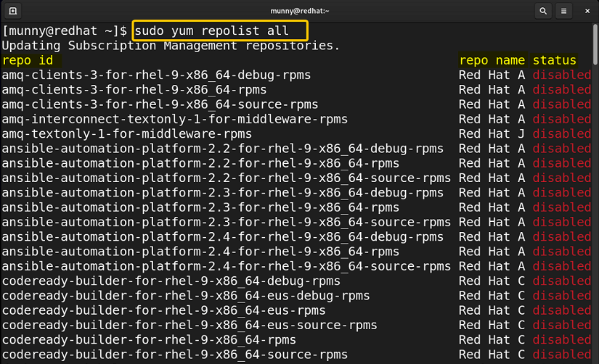
Task: Click 'disabled' status of ansible 2.4 source-rpms row
Action: click(561, 266)
